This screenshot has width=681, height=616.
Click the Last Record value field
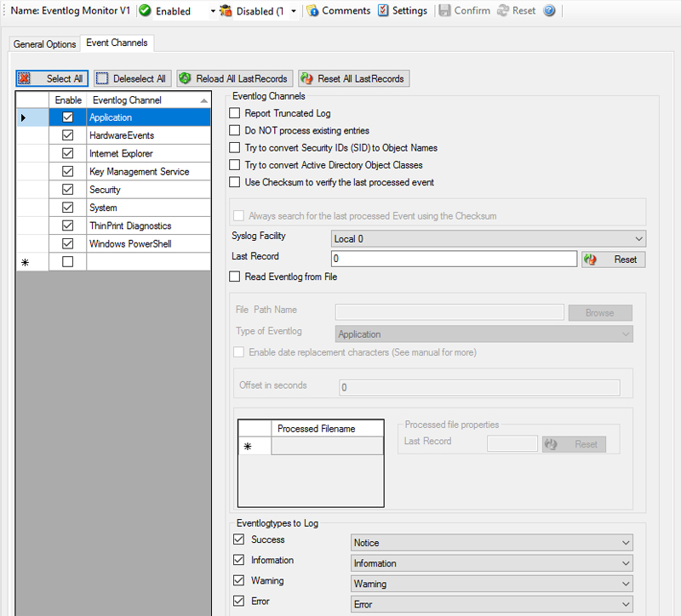(454, 259)
